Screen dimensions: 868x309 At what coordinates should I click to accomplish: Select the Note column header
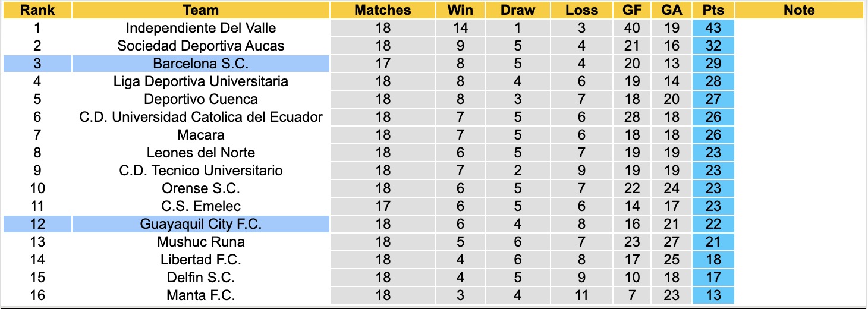click(x=799, y=10)
